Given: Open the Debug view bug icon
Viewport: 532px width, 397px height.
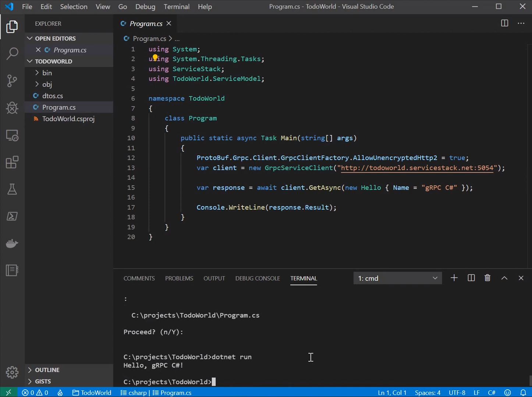Looking at the screenshot, I should pos(12,108).
